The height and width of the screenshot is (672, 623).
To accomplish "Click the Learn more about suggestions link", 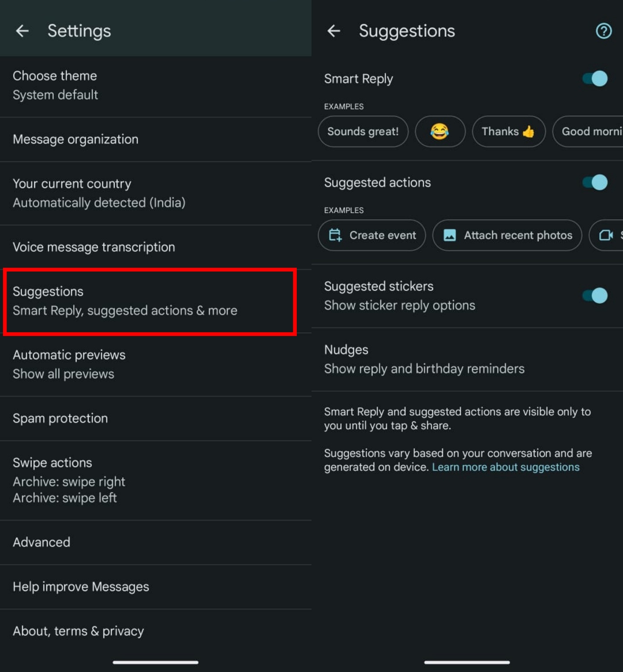I will 506,467.
